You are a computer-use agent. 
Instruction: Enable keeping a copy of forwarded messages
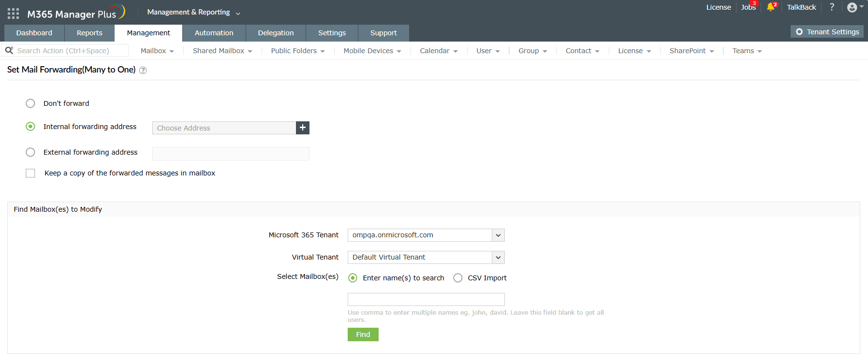coord(30,173)
